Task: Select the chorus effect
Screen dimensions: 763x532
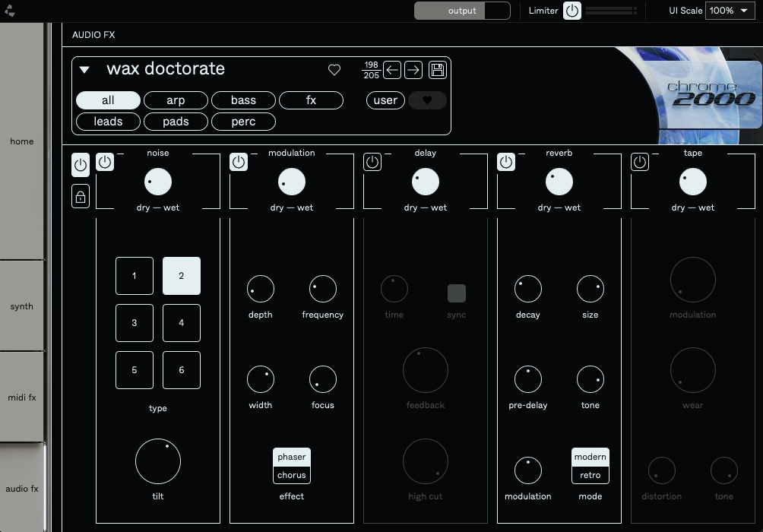Action: [292, 475]
